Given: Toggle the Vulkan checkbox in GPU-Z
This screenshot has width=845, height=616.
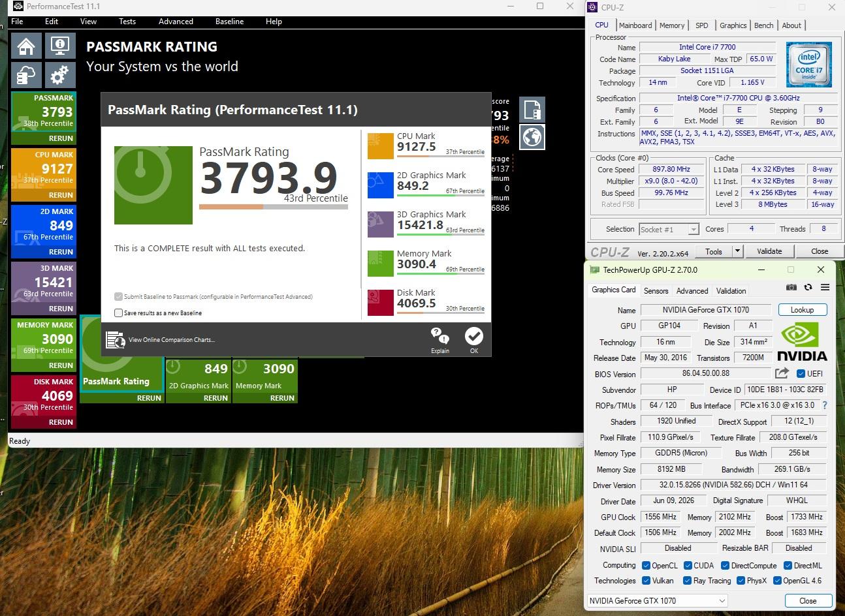Looking at the screenshot, I should [x=646, y=581].
